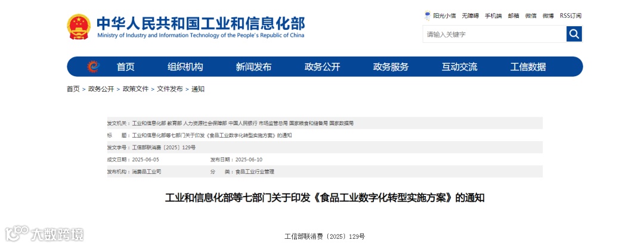Click the 发文机关 row listing issuing departments
This screenshot has width=644, height=246.
(325, 123)
